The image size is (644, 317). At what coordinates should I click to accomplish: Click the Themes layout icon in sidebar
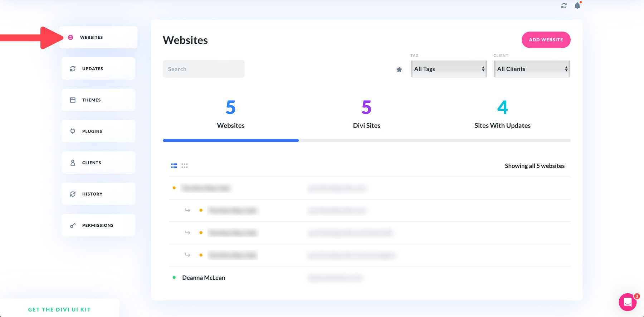click(x=73, y=100)
